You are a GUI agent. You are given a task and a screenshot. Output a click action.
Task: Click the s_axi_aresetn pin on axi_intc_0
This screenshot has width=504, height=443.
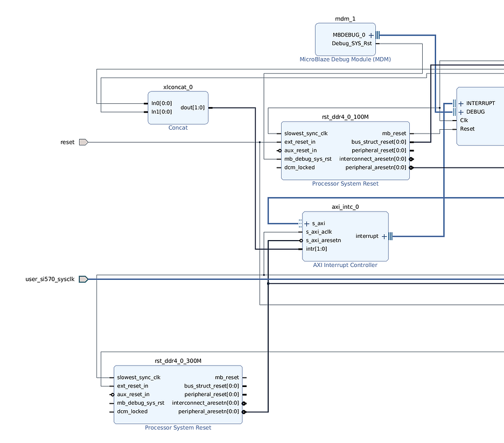coord(323,241)
